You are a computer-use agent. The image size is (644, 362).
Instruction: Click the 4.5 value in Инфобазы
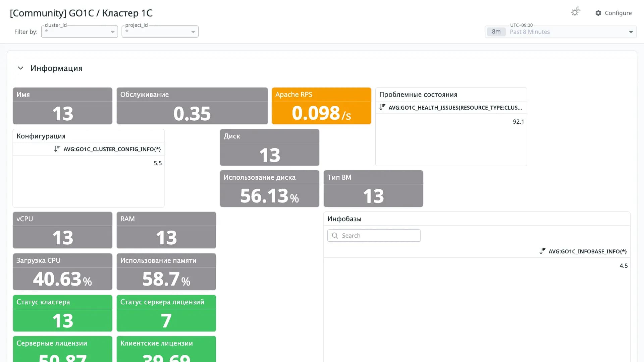624,266
